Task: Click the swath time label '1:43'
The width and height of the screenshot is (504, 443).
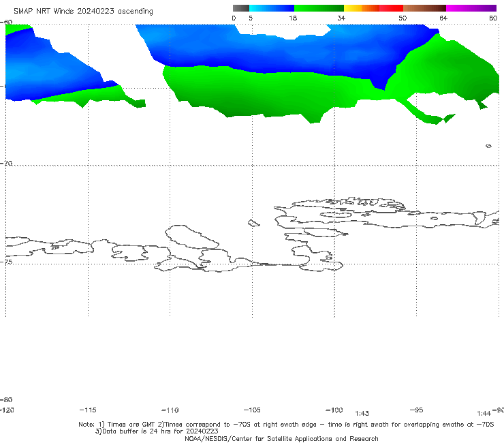Action: point(362,414)
